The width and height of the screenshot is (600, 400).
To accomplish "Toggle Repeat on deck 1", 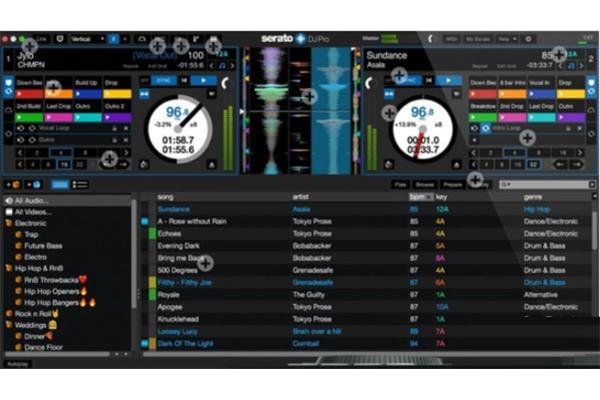I will click(x=131, y=66).
